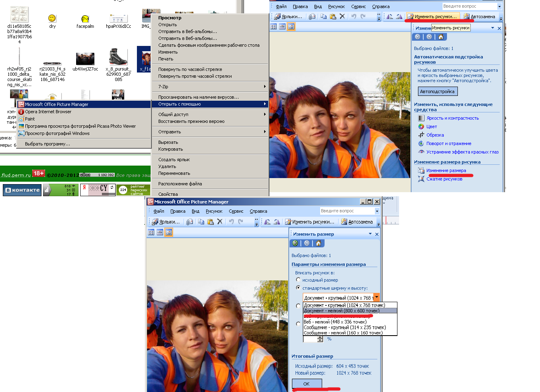Image resolution: width=540 pixels, height=392 pixels.
Task: Click home icon in the Изменить размер panel
Action: pyautogui.click(x=319, y=243)
